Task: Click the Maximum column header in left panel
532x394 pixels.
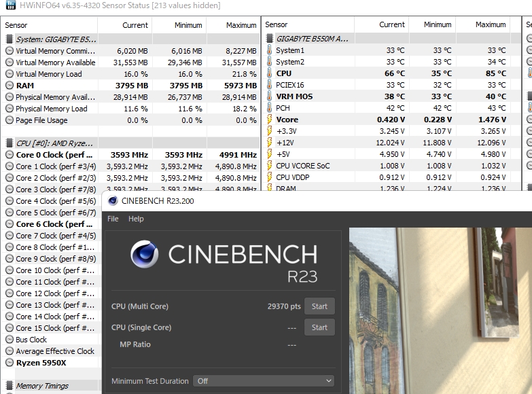Action: pyautogui.click(x=233, y=25)
